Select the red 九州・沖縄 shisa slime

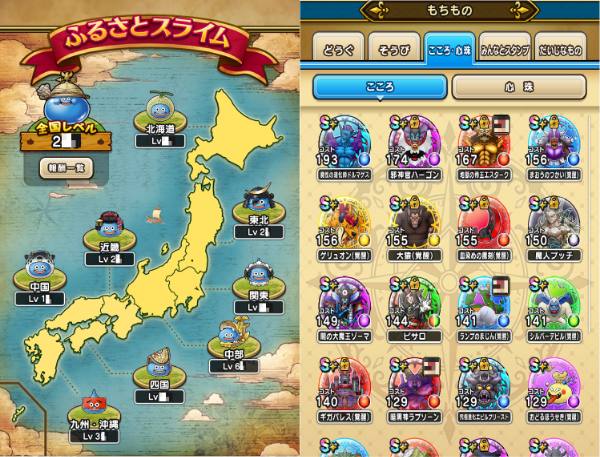click(94, 403)
